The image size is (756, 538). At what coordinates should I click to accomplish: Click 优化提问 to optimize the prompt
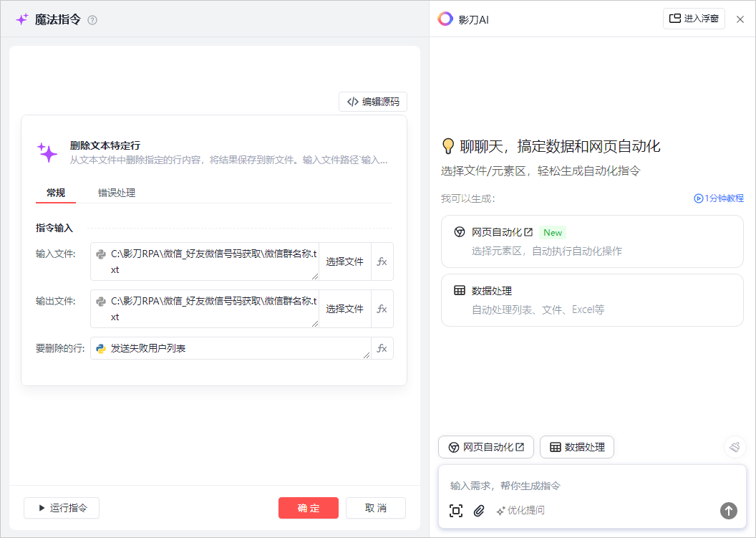tap(520, 511)
